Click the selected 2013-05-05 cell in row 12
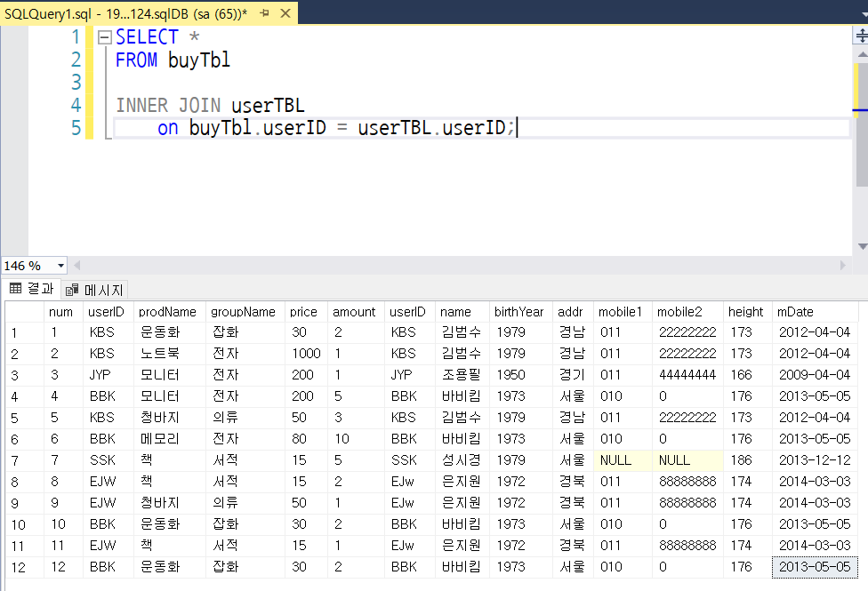Screen dimensions: 868x591 tap(815, 567)
